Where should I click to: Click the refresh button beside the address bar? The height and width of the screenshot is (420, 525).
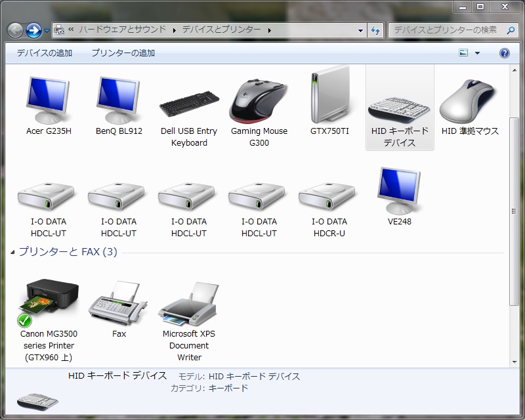375,30
